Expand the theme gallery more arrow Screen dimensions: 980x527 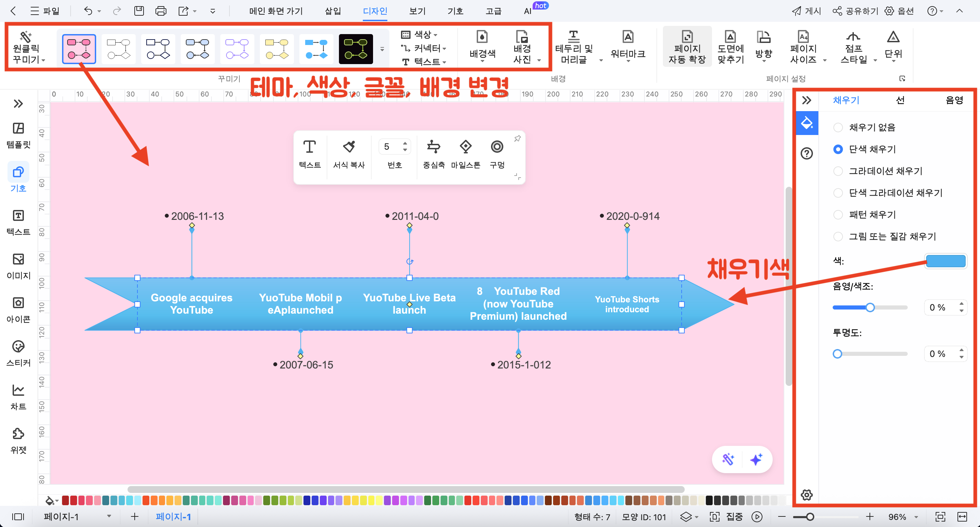(x=382, y=49)
